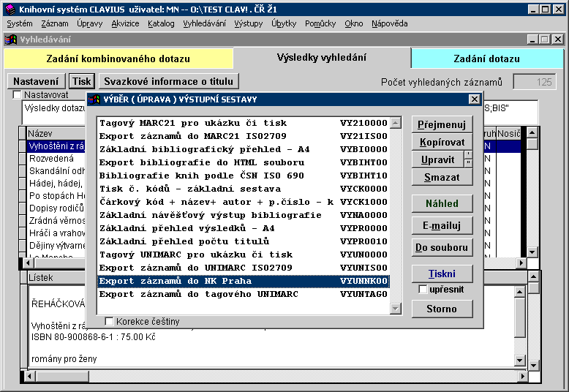569x392 pixels.
Task: Toggle the Nastavovat checkbox
Action: pyautogui.click(x=17, y=95)
